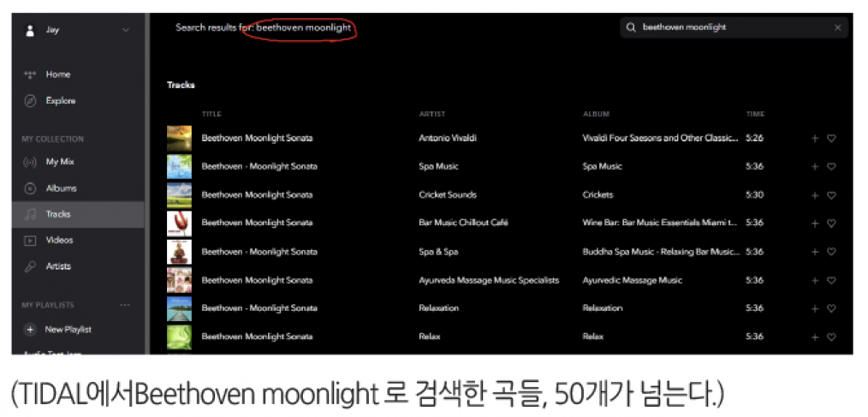
Task: Open Ayurvedic Massage Music album
Action: click(x=633, y=280)
